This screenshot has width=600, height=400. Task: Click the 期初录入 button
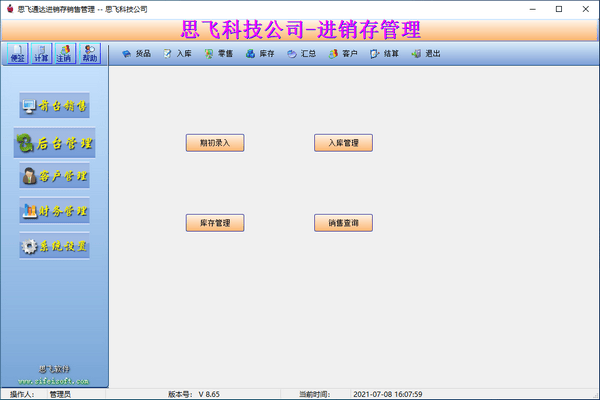point(214,143)
